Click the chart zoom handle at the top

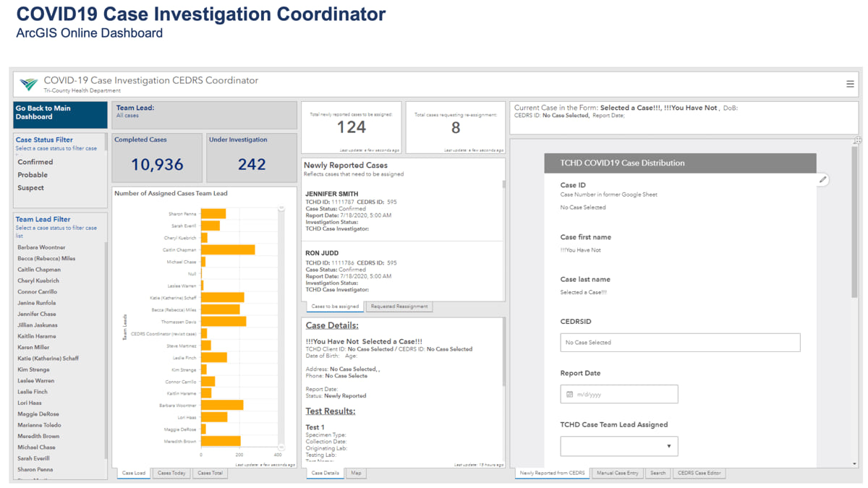281,208
